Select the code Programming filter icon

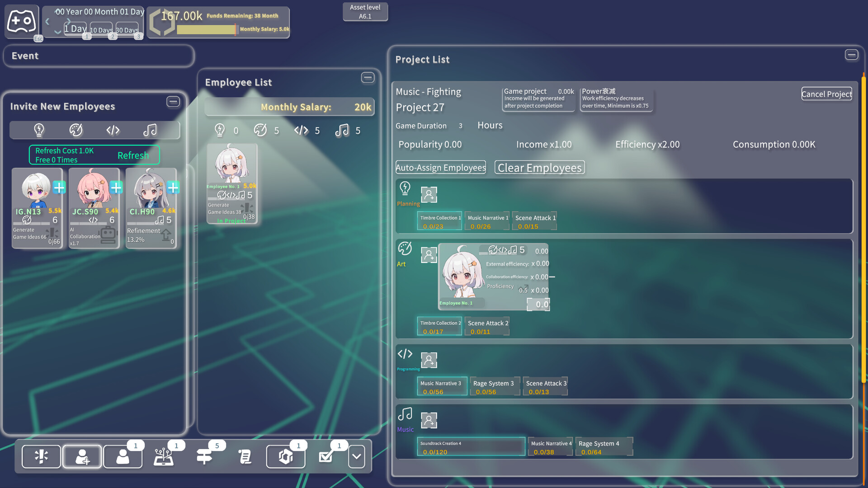coord(113,130)
